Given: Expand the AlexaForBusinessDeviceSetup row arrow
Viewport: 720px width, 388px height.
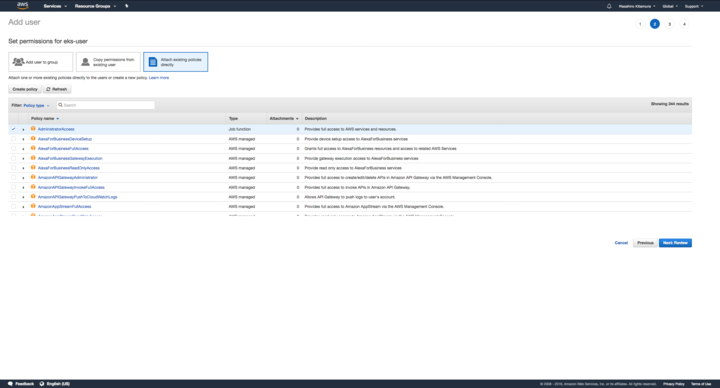Looking at the screenshot, I should pos(23,139).
